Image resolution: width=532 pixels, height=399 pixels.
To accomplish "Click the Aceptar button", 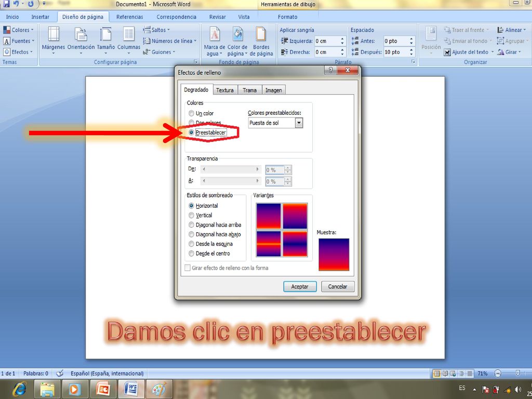I will [300, 287].
